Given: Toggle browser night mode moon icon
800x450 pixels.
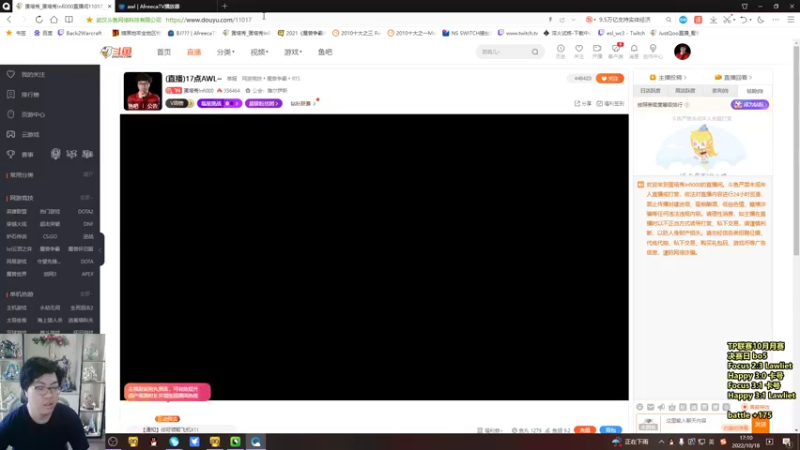Looking at the screenshot, I should 761,19.
